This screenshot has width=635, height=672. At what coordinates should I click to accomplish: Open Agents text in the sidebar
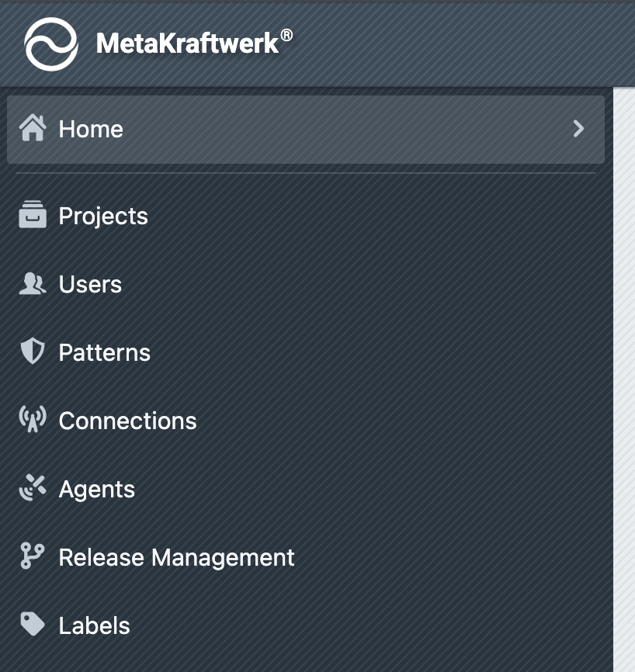(97, 489)
